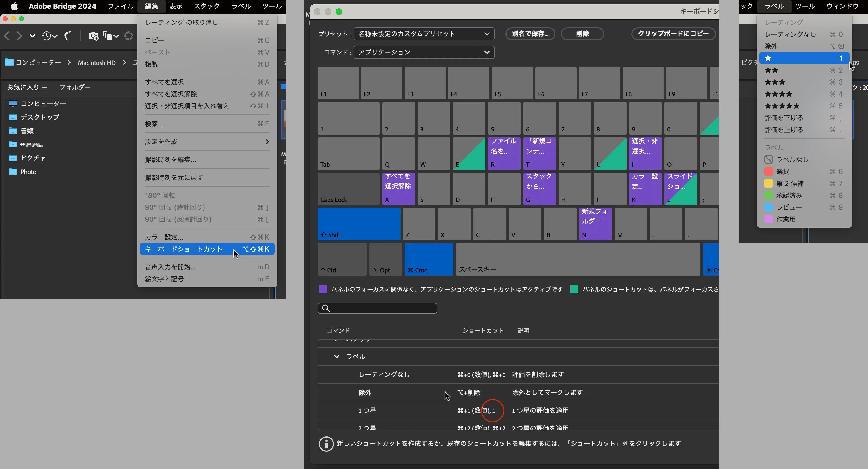The width and height of the screenshot is (868, 469).
Task: Select the Photo folder in favorites
Action: click(x=28, y=172)
